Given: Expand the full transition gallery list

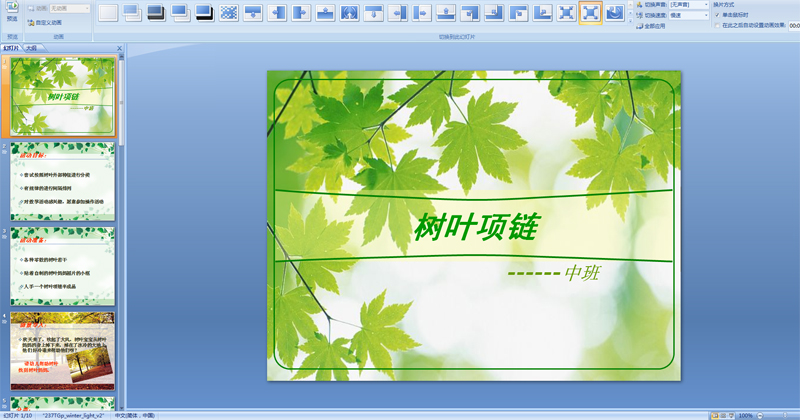Looking at the screenshot, I should [x=631, y=20].
